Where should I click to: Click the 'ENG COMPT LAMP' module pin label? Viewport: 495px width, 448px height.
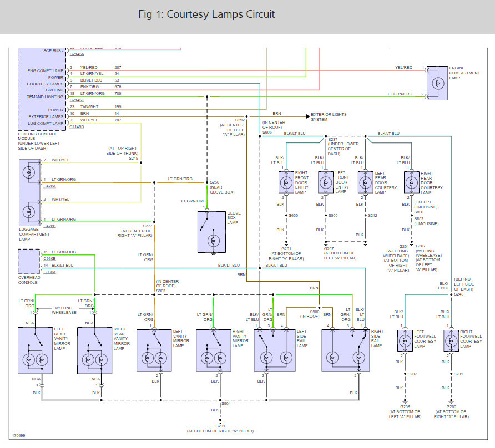click(46, 70)
